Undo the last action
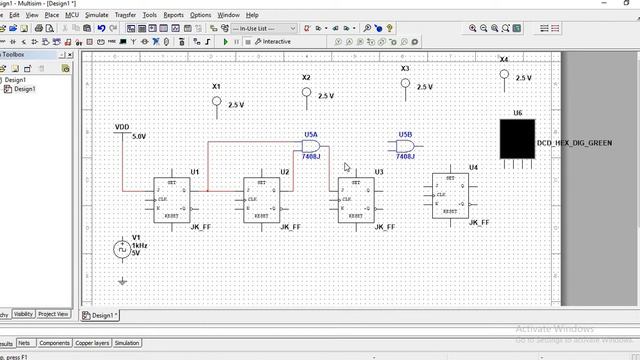Viewport: 640px width, 360px height. click(101, 28)
